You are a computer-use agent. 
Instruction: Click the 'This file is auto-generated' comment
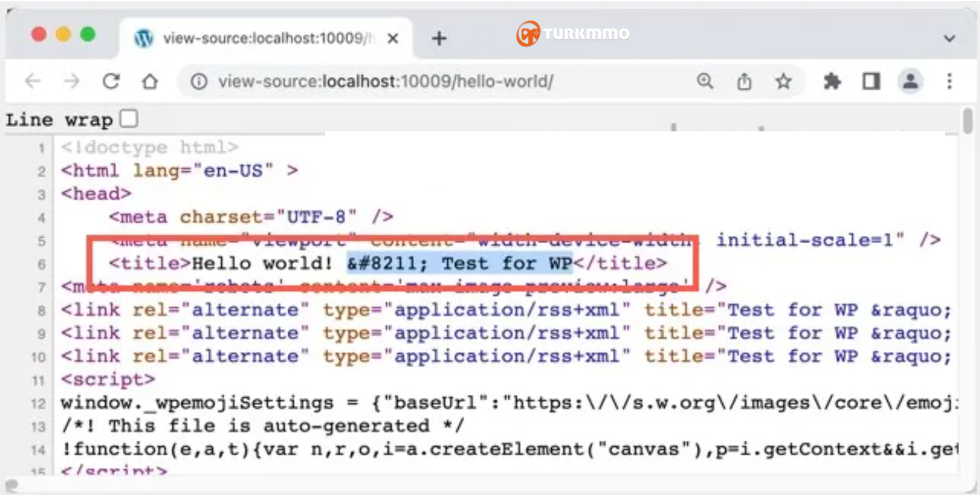[x=263, y=426]
